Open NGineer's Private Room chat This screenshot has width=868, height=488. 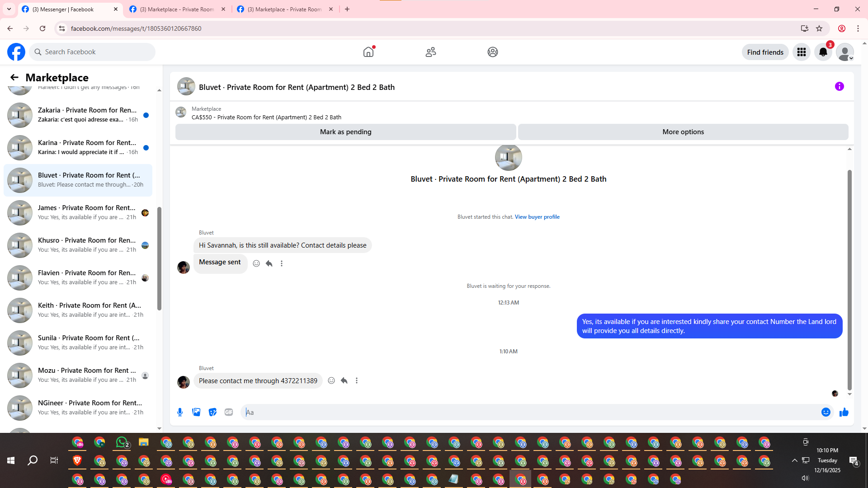point(78,408)
